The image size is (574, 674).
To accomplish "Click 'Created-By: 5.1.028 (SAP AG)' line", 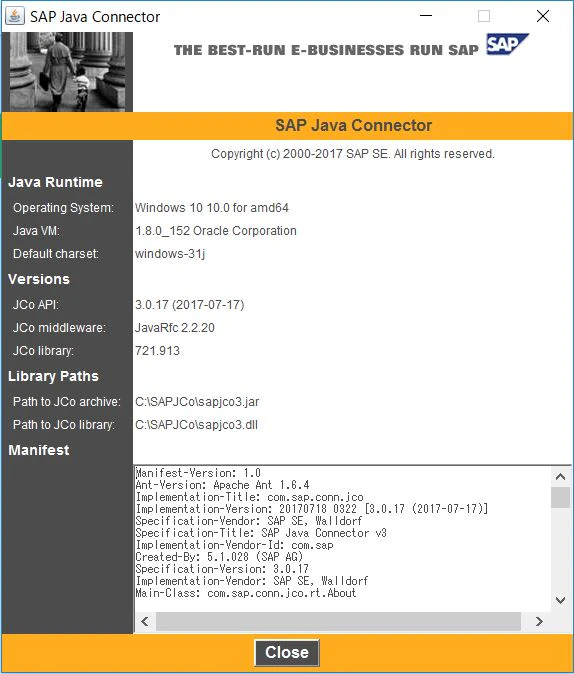I will [x=219, y=557].
